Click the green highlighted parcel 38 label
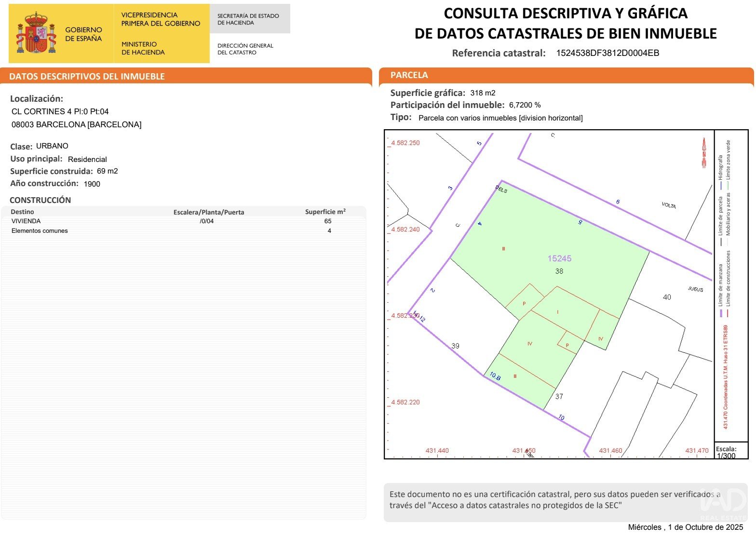The width and height of the screenshot is (756, 538). 559,271
